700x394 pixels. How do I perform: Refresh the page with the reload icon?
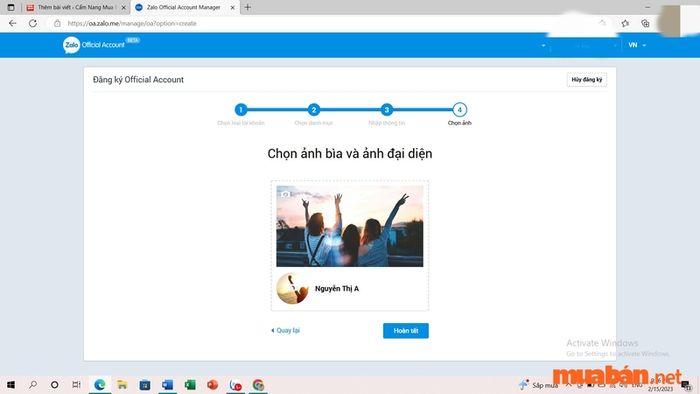(33, 23)
